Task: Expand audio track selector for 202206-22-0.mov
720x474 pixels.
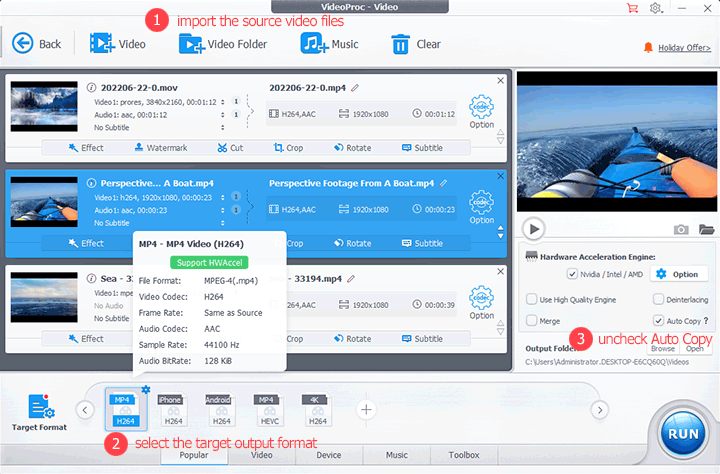Action: tap(223, 115)
